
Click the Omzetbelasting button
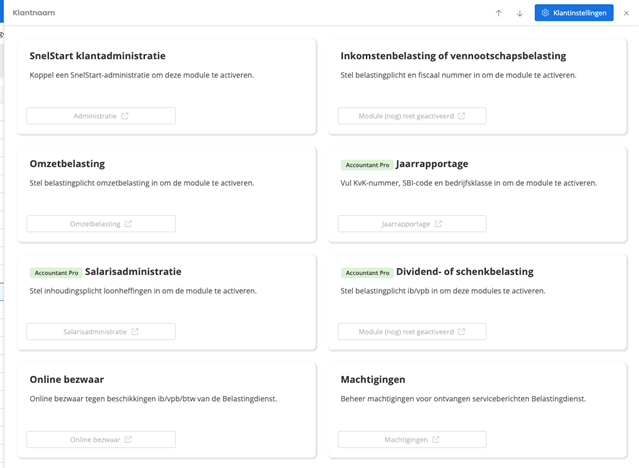point(101,224)
